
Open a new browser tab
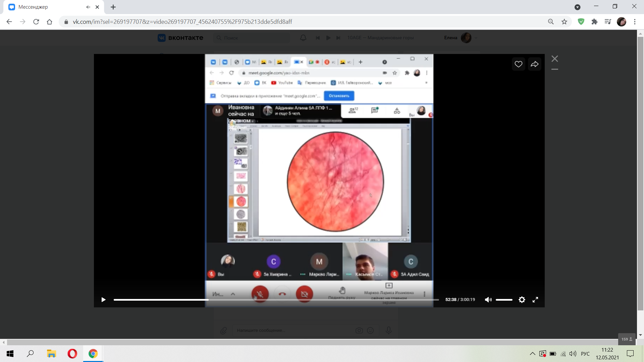coord(113,7)
